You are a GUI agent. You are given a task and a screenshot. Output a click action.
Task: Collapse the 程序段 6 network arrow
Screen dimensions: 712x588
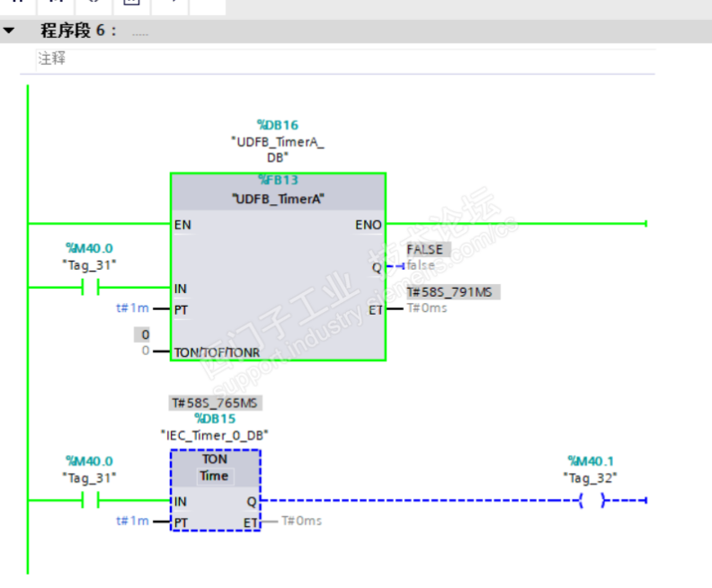(9, 31)
